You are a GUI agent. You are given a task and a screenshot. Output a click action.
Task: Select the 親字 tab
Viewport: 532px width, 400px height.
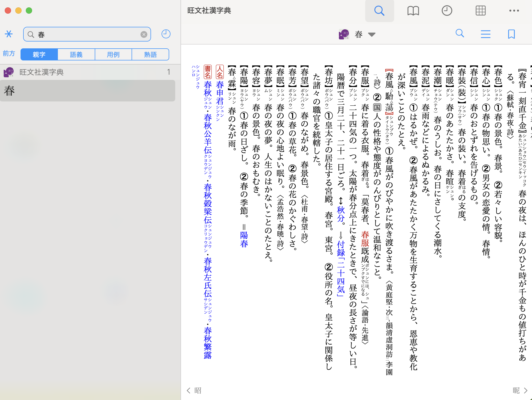(x=39, y=54)
